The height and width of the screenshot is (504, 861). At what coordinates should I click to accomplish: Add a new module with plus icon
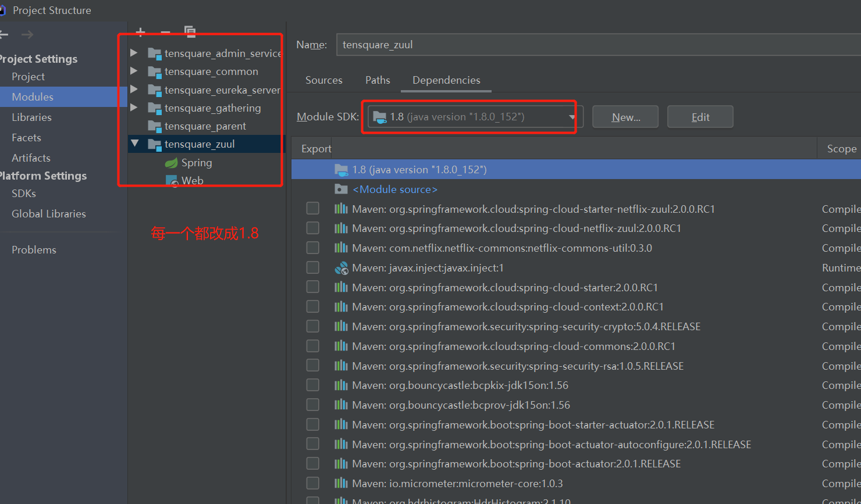point(140,33)
